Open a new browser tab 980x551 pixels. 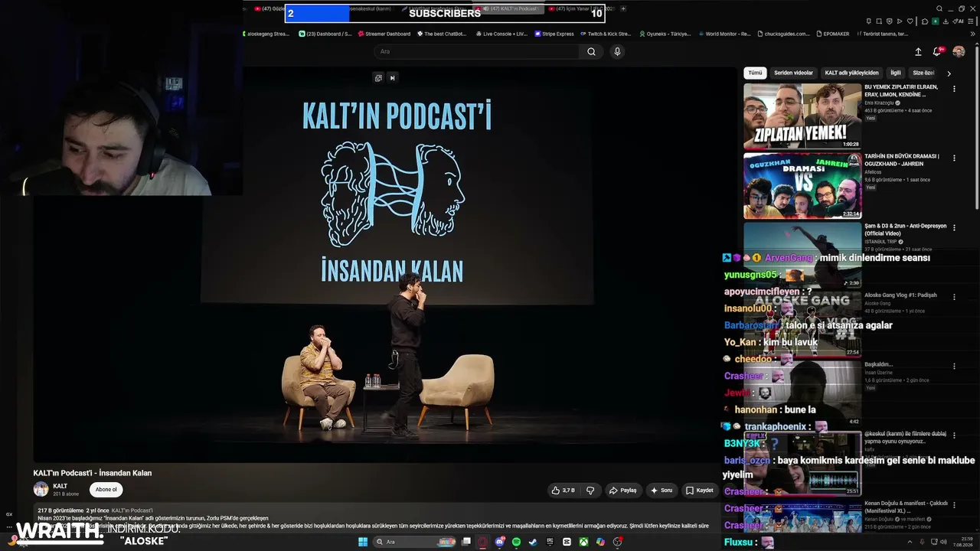pyautogui.click(x=623, y=8)
